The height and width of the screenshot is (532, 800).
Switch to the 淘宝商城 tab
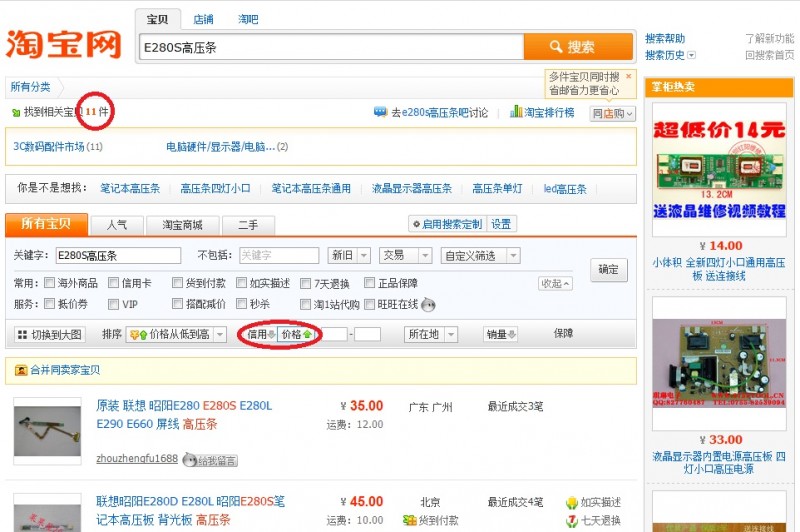pos(182,225)
